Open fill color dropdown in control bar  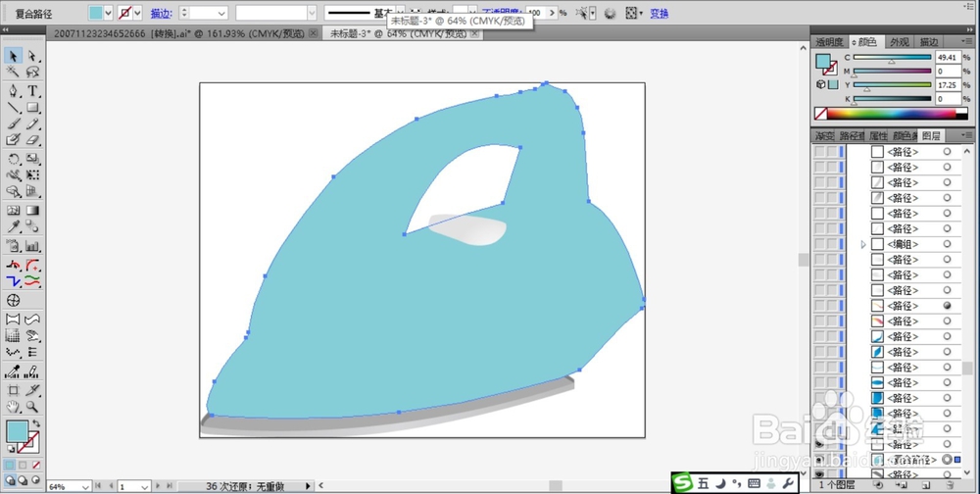pyautogui.click(x=108, y=13)
